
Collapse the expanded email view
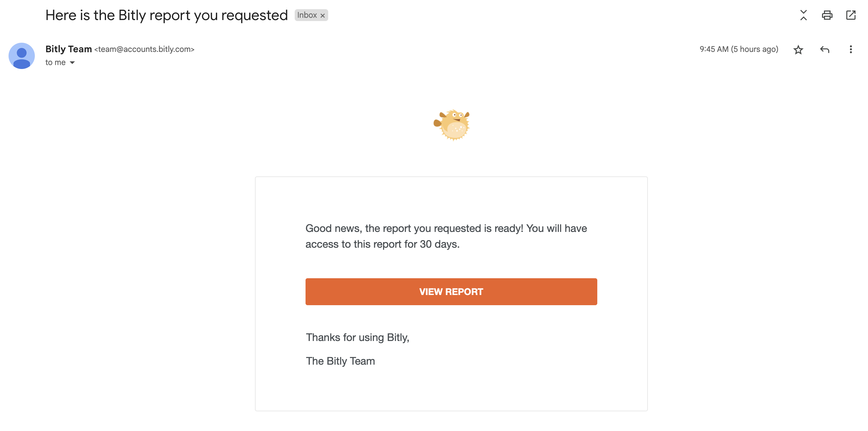click(803, 15)
